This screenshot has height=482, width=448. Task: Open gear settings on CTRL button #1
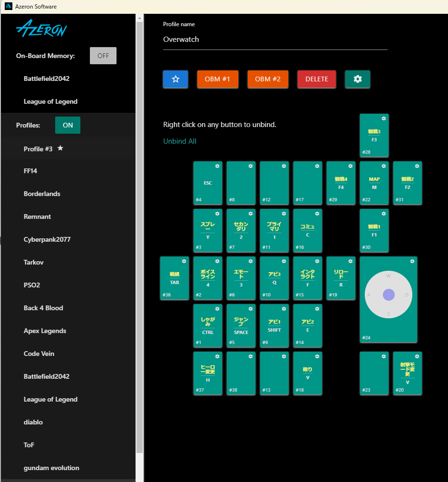pos(217,309)
